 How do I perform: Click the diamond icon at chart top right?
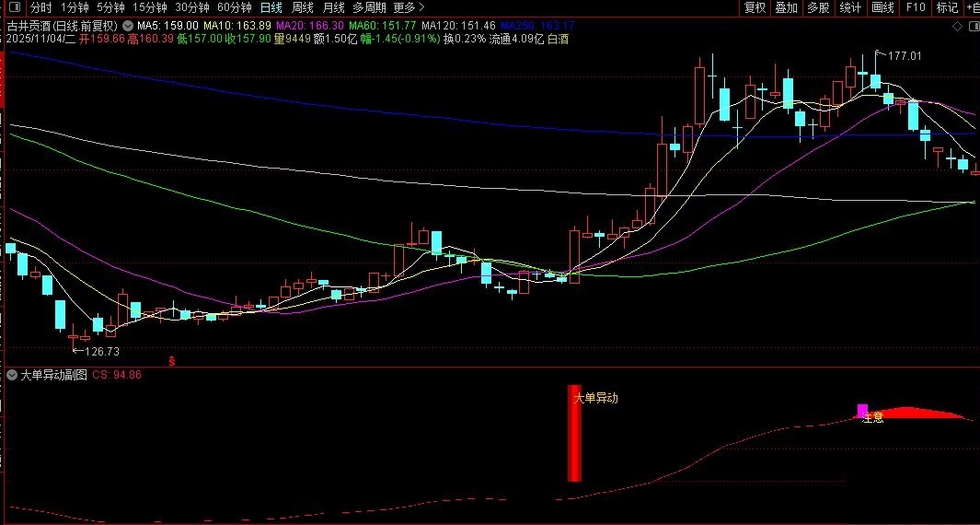(958, 27)
